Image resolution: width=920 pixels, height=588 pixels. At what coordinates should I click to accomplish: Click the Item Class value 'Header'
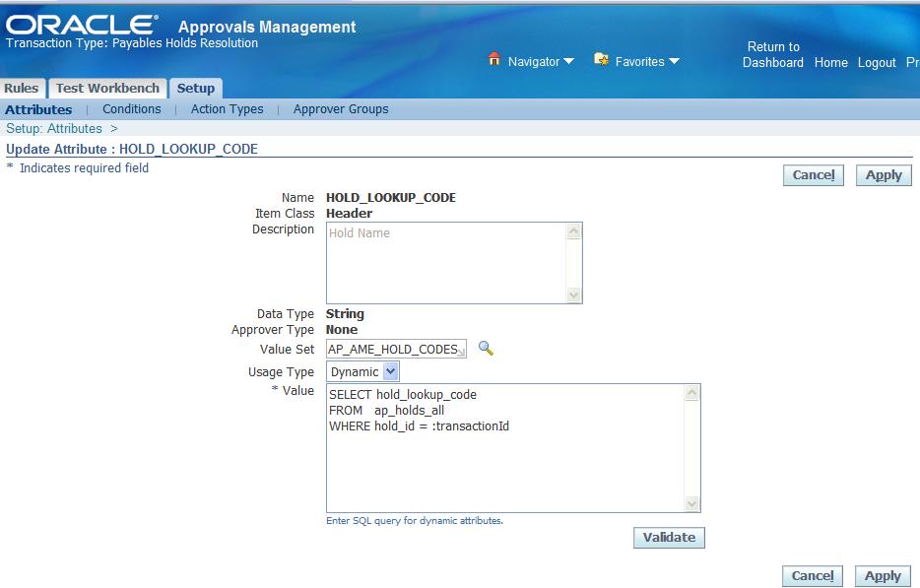pos(349,214)
